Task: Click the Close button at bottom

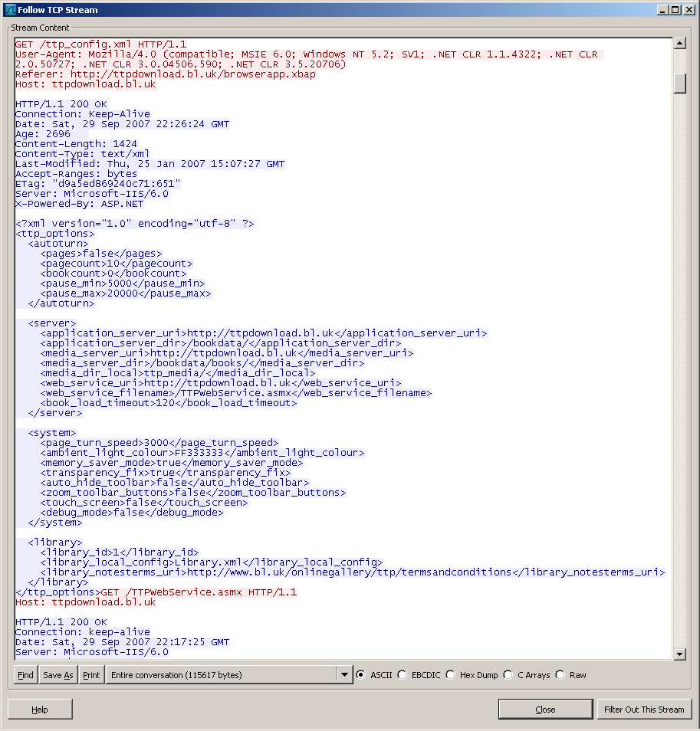Action: click(545, 709)
